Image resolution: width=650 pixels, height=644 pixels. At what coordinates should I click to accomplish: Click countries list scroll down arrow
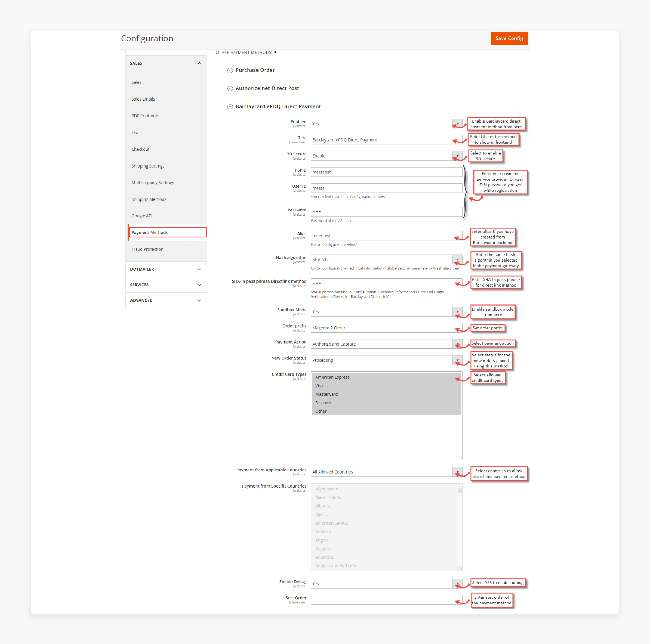tap(460, 563)
